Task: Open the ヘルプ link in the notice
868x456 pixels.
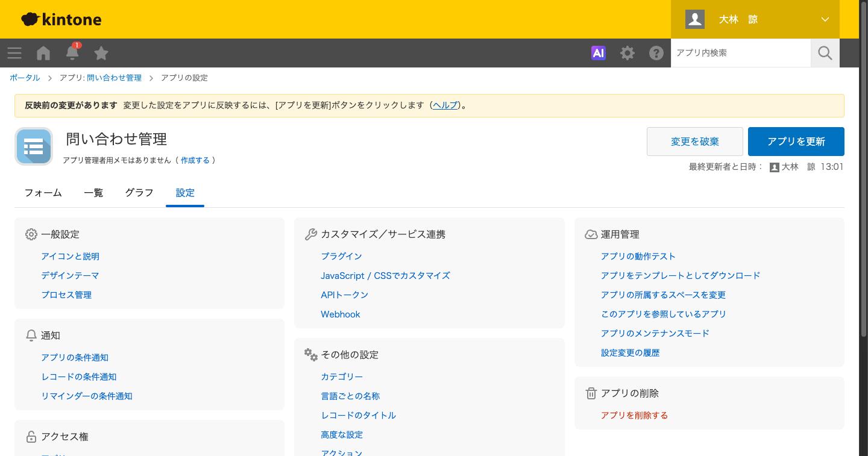Action: (445, 105)
